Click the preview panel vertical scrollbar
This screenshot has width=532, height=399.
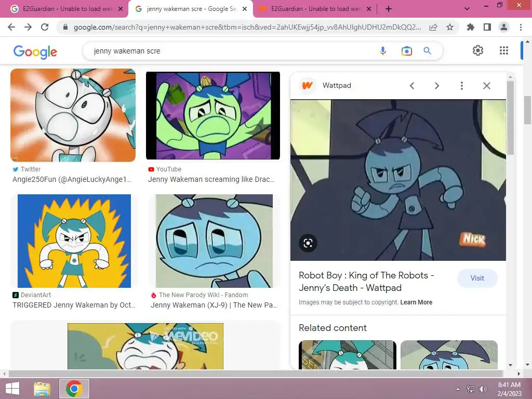(x=510, y=117)
